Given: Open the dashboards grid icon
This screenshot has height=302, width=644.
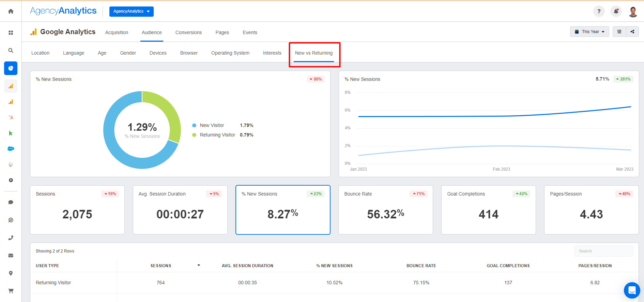Looking at the screenshot, I should coord(11,32).
